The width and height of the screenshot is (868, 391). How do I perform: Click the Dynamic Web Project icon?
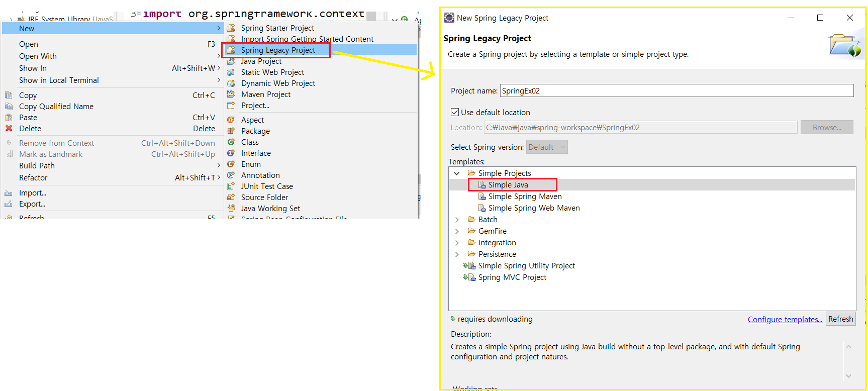pyautogui.click(x=231, y=83)
